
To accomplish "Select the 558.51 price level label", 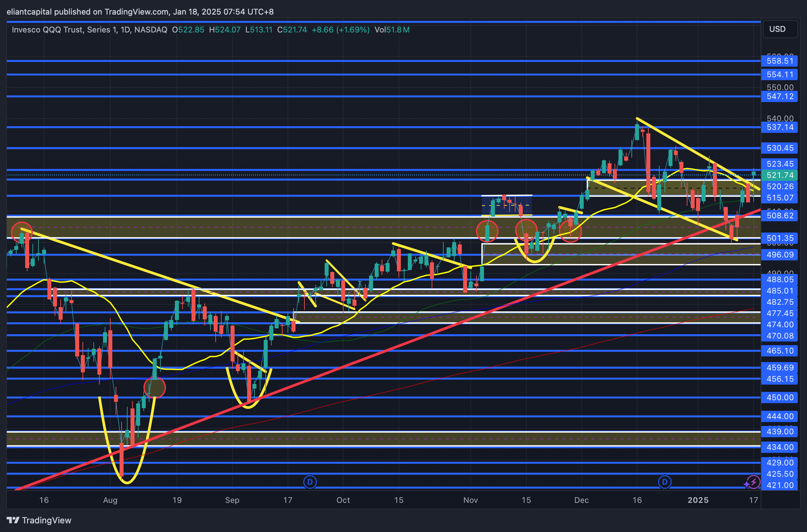I will pos(780,61).
